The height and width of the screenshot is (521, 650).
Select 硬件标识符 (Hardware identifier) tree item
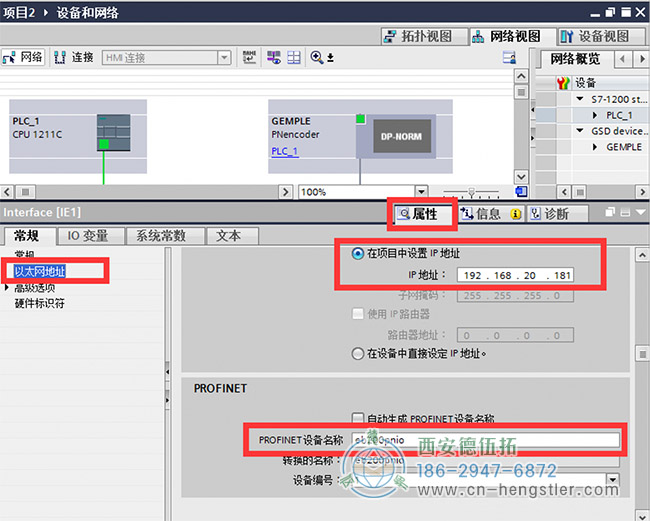coord(40,303)
